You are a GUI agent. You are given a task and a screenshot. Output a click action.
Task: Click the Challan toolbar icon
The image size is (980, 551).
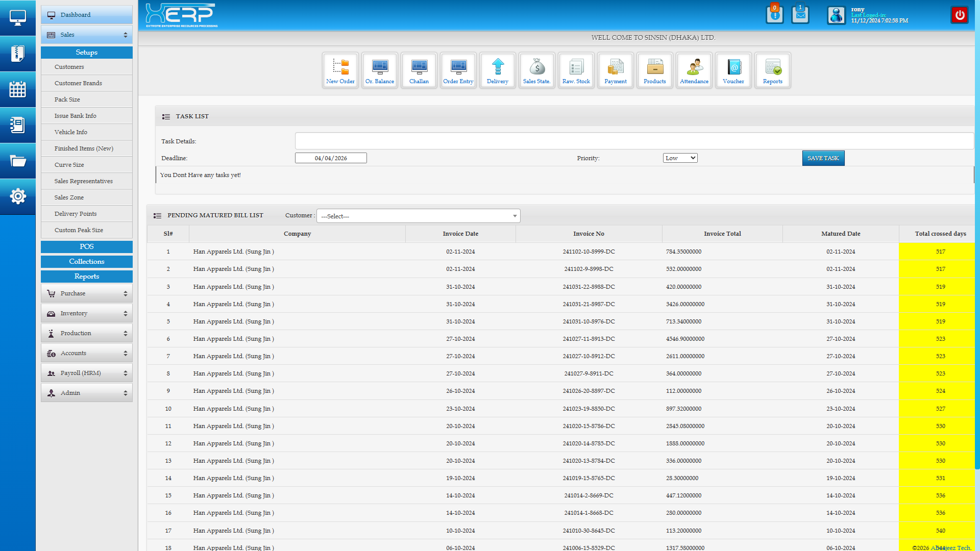[x=419, y=70]
